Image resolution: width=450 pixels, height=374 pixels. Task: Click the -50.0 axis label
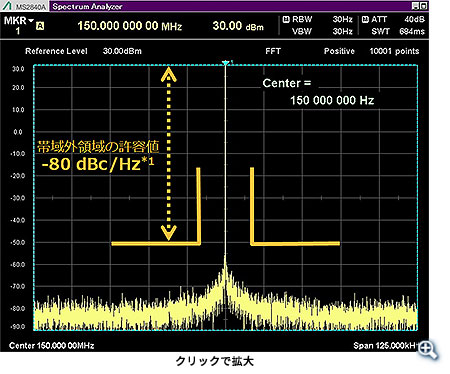point(17,242)
